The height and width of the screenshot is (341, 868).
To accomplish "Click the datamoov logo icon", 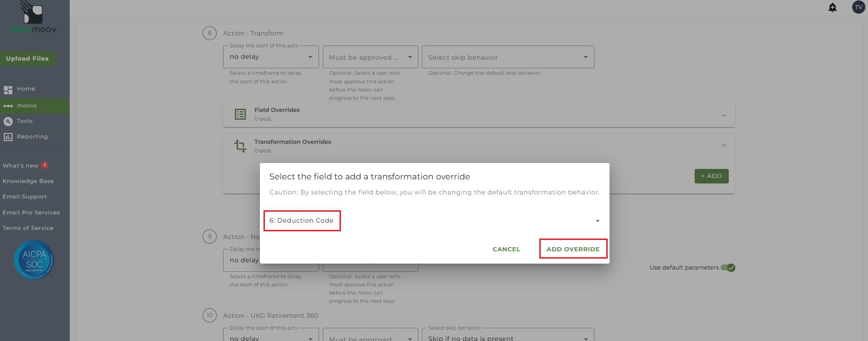I will pyautogui.click(x=33, y=14).
